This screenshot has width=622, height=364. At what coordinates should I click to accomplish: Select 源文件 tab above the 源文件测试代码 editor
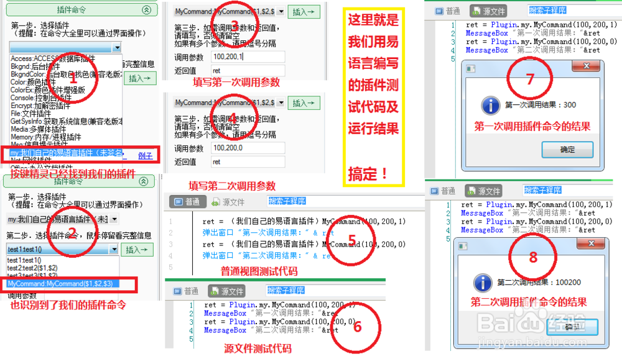[227, 291]
